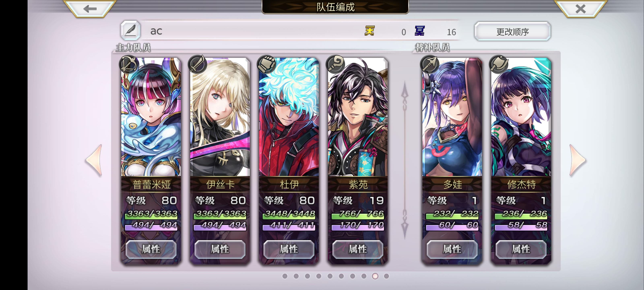Tap the pencil edit team name icon
This screenshot has width=644, height=290.
tap(130, 31)
